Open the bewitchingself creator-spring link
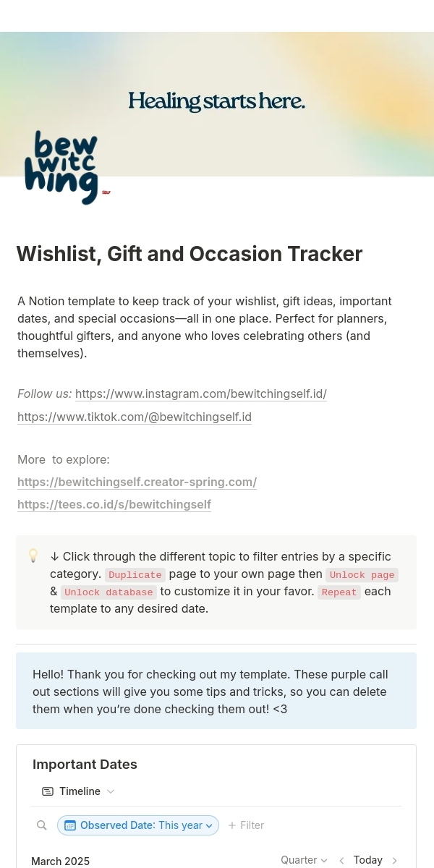 [x=137, y=482]
